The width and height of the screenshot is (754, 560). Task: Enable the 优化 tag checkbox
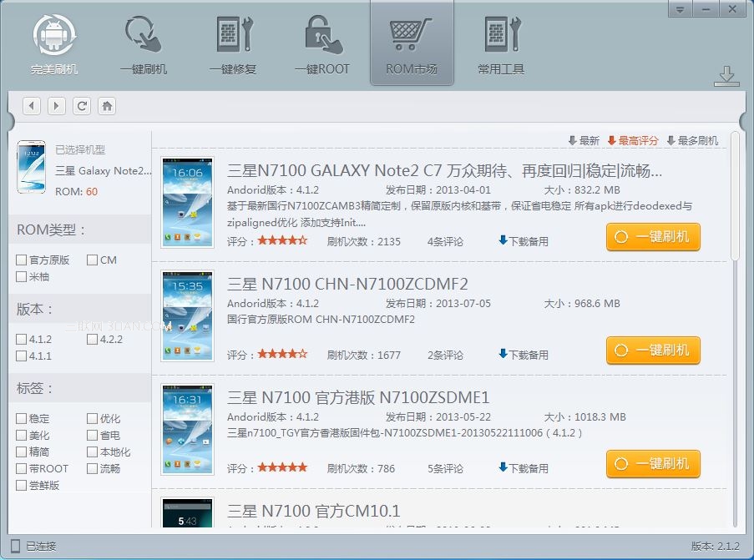[93, 419]
